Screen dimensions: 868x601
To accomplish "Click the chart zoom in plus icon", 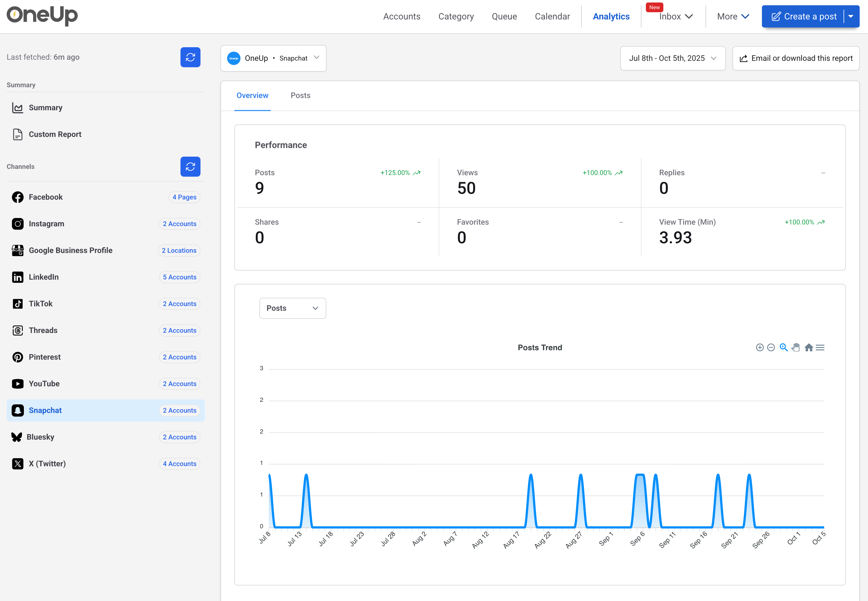I will tap(760, 347).
